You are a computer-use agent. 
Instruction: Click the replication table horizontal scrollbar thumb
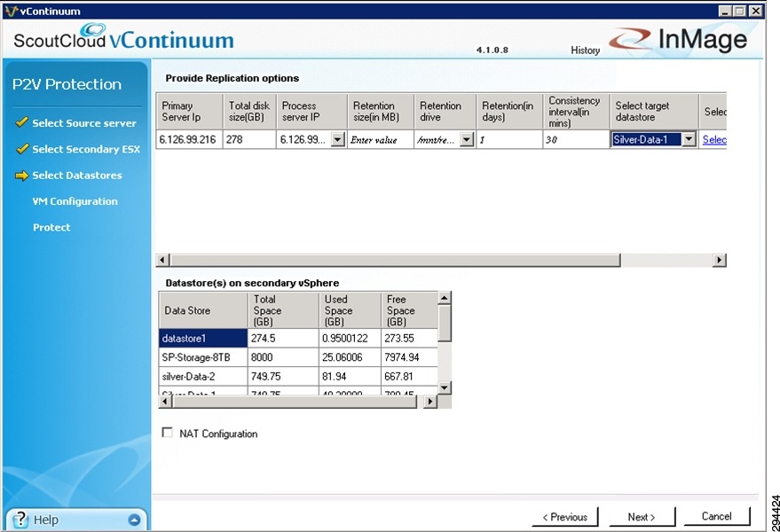[396, 260]
